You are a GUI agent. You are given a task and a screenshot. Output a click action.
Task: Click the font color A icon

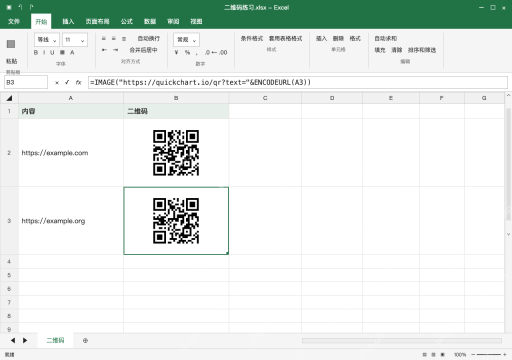click(x=72, y=52)
